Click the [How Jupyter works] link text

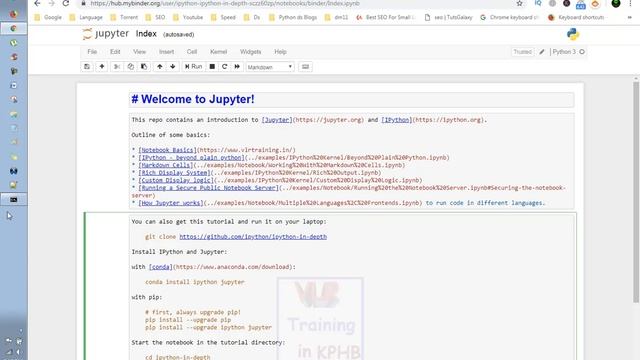tap(171, 203)
